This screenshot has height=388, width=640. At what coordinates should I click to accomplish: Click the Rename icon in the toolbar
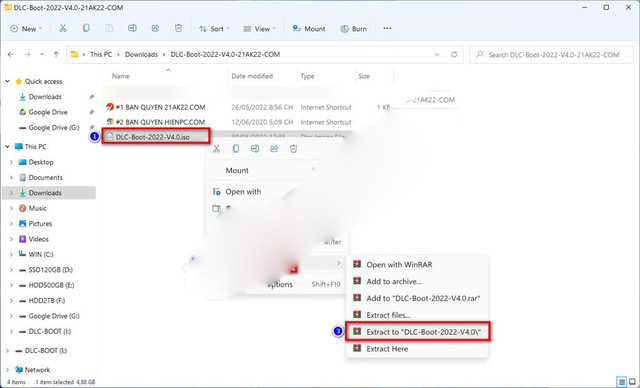[132, 28]
